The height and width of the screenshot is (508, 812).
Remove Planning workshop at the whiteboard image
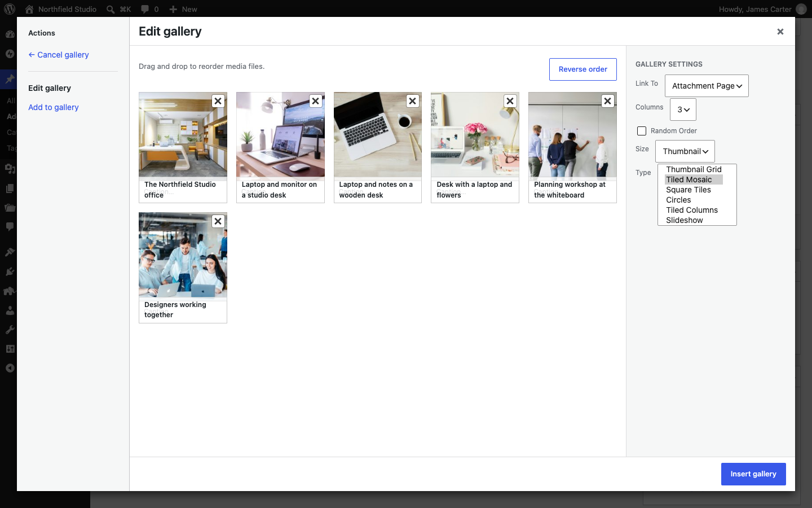tap(608, 101)
